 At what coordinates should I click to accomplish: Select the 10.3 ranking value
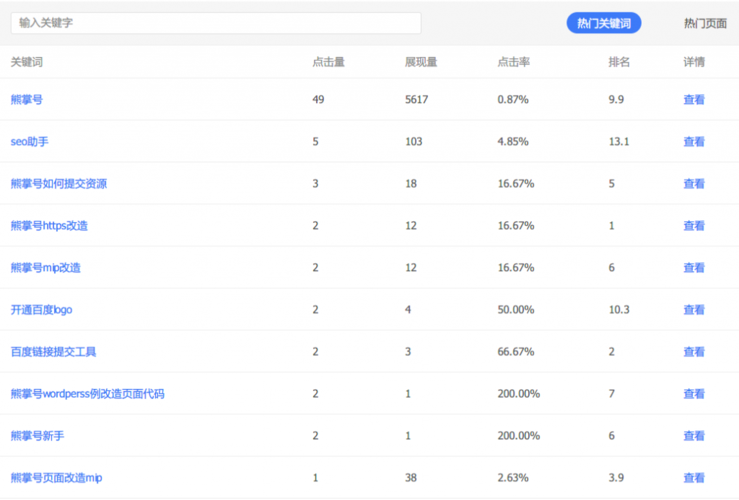pos(619,310)
